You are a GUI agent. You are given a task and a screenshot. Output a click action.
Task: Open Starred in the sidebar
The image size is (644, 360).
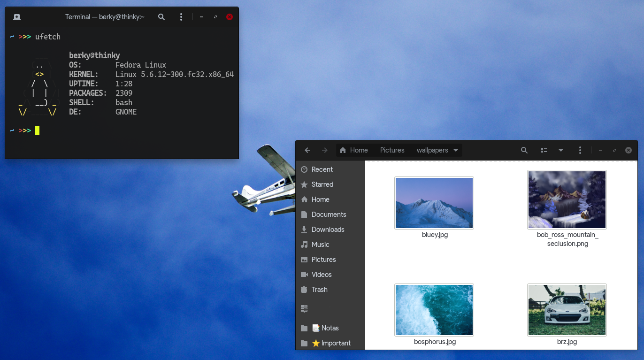pos(330,184)
